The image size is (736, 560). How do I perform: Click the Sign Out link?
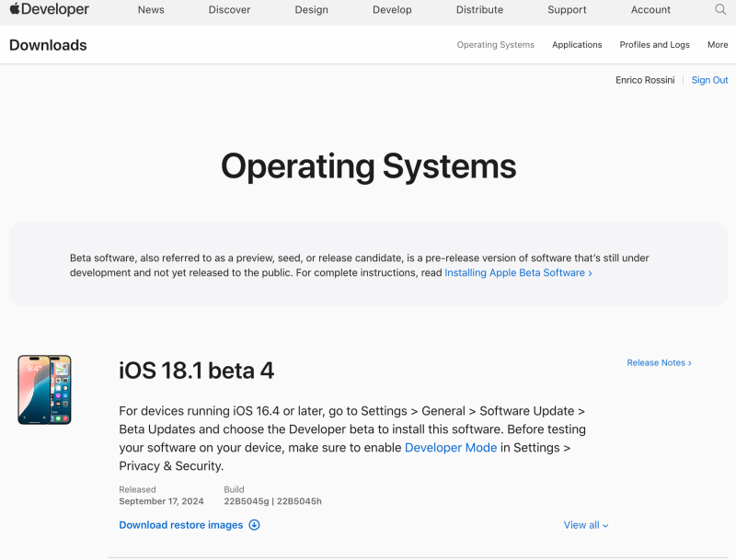[709, 80]
